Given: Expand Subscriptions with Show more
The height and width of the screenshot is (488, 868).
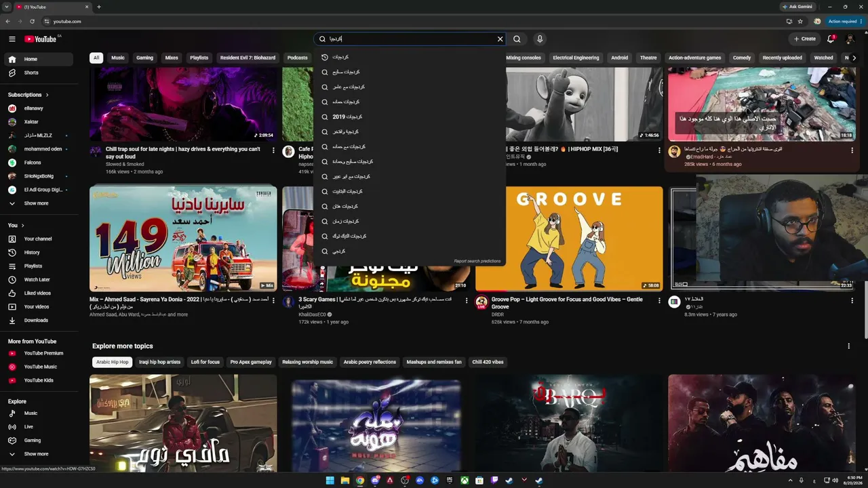Looking at the screenshot, I should tap(40, 203).
